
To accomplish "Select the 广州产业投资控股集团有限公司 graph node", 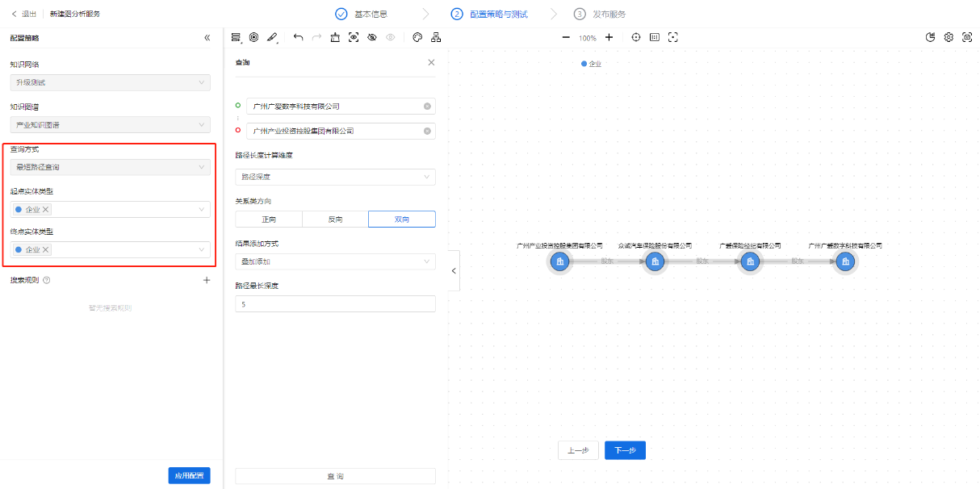I will pos(560,261).
